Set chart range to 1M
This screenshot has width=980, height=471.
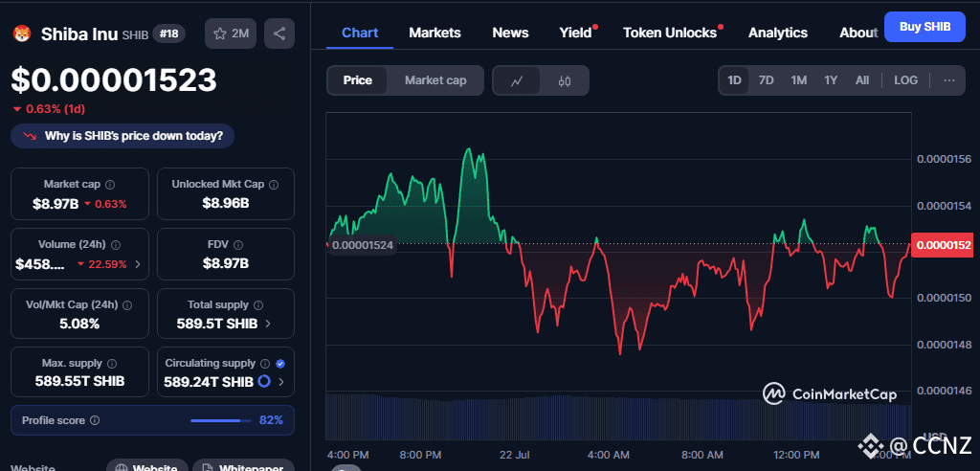click(799, 80)
